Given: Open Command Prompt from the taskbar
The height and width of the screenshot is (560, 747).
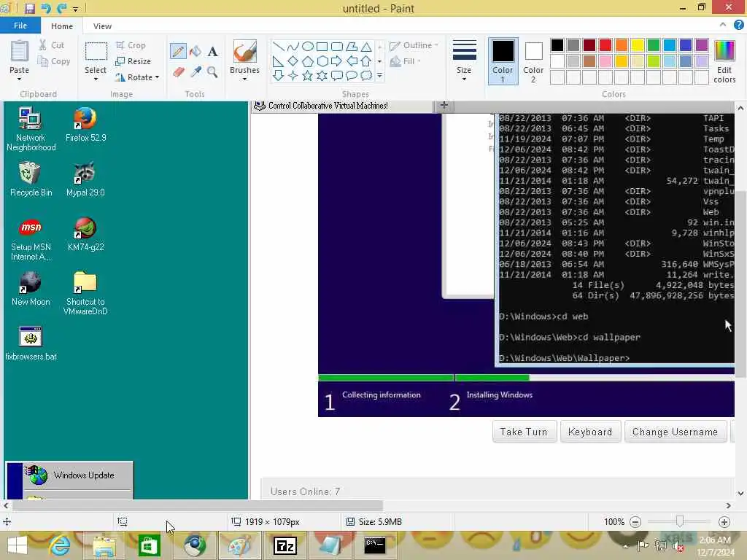Looking at the screenshot, I should [375, 545].
